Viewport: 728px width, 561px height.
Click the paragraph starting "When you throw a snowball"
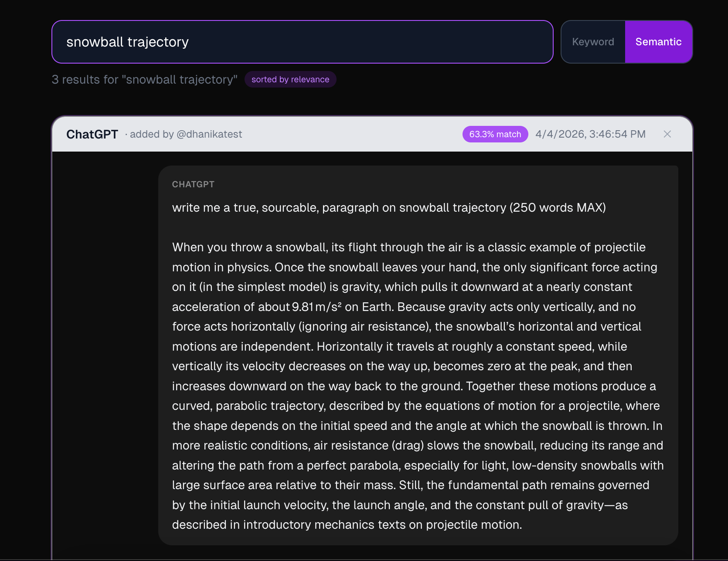(418, 386)
